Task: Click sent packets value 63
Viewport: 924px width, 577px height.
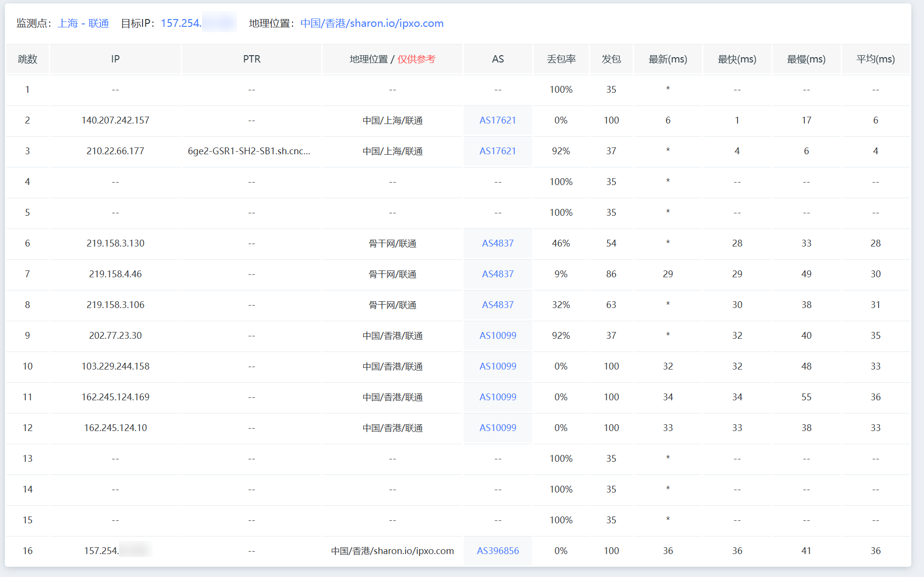Action: (611, 305)
